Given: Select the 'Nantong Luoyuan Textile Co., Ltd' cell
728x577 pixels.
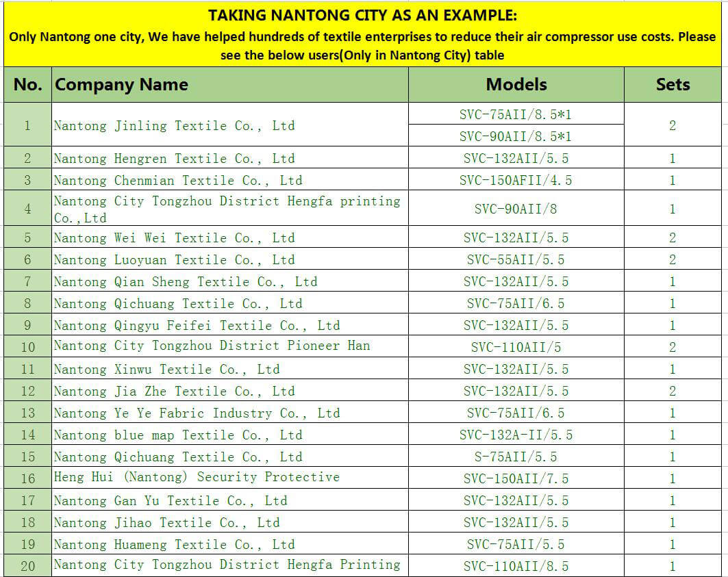Looking at the screenshot, I should 230,259.
